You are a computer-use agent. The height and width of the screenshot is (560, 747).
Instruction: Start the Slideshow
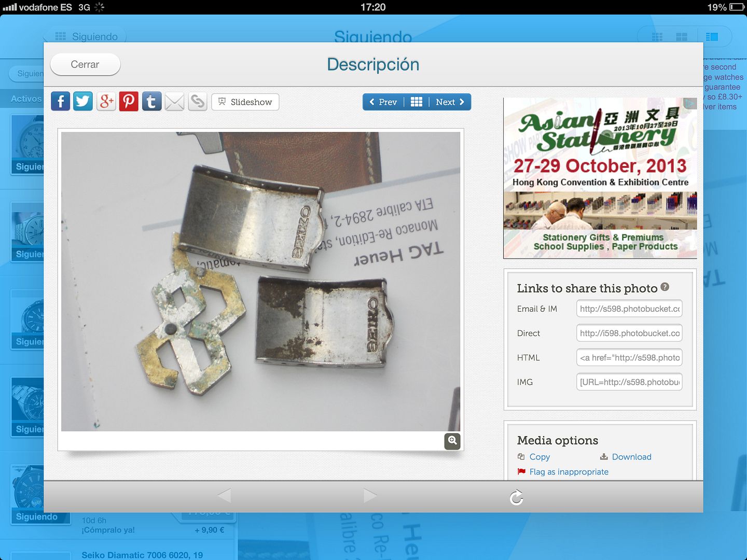[x=245, y=102]
